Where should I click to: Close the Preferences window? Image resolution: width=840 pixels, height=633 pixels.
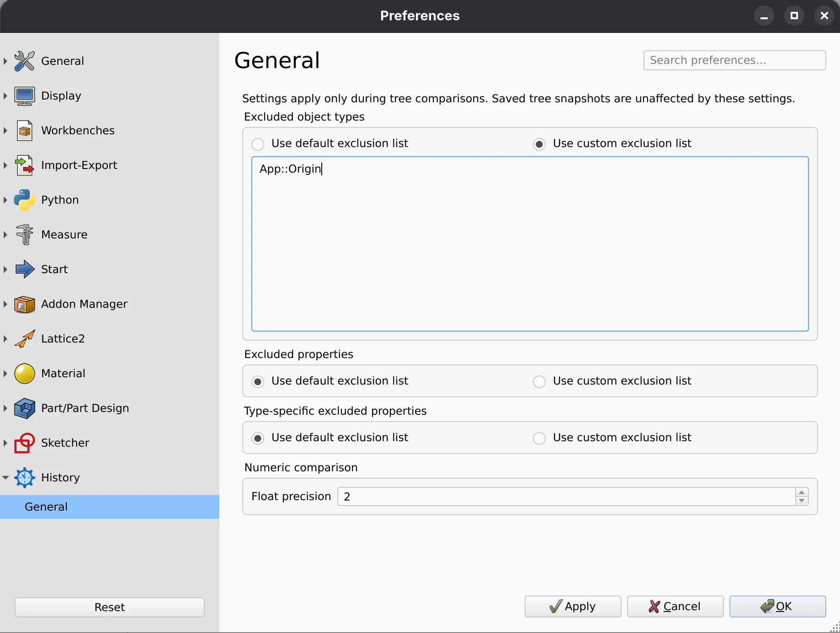(824, 16)
